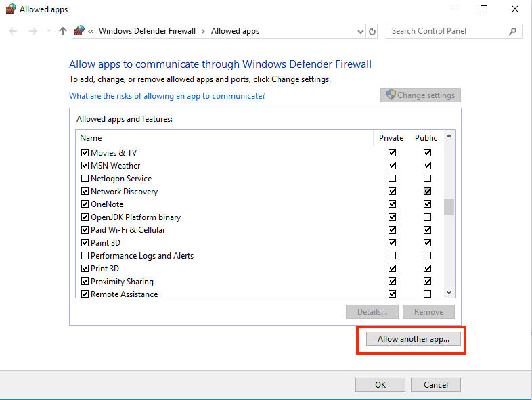Image resolution: width=532 pixels, height=400 pixels.
Task: Open the recent locations dropdown arrow
Action: click(49, 31)
